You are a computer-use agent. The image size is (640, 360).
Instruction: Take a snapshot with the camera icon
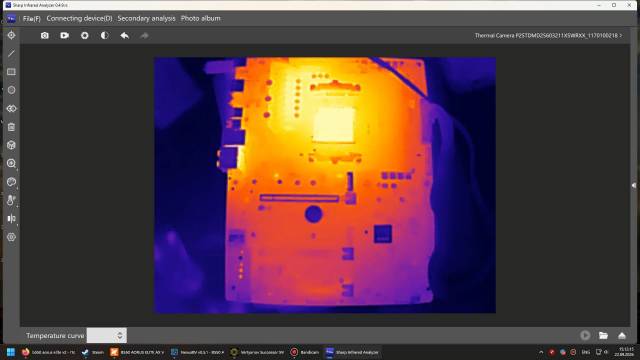tap(44, 36)
